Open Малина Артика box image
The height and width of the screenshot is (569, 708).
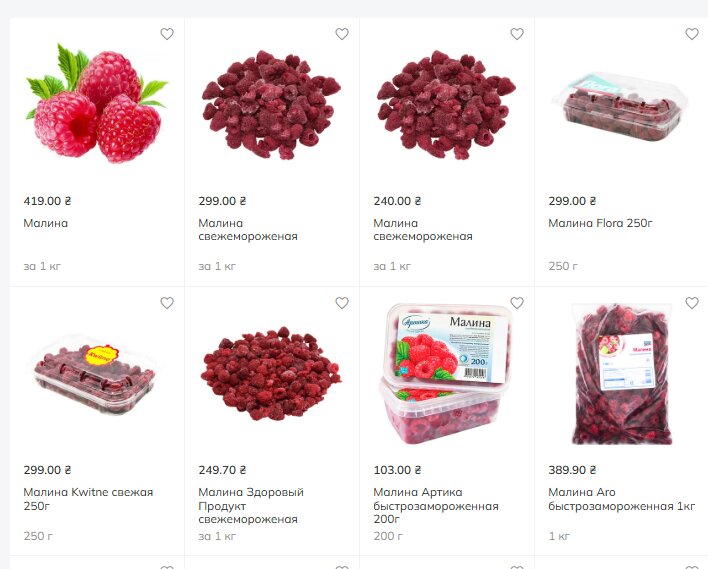pyautogui.click(x=447, y=373)
